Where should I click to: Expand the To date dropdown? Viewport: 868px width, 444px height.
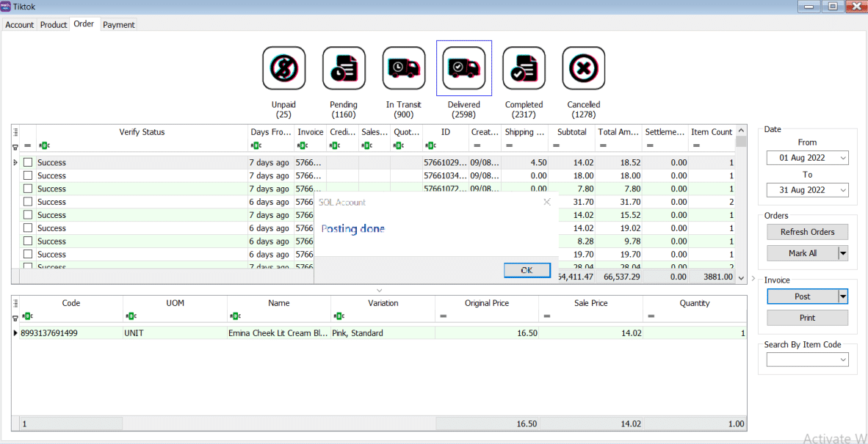(842, 190)
